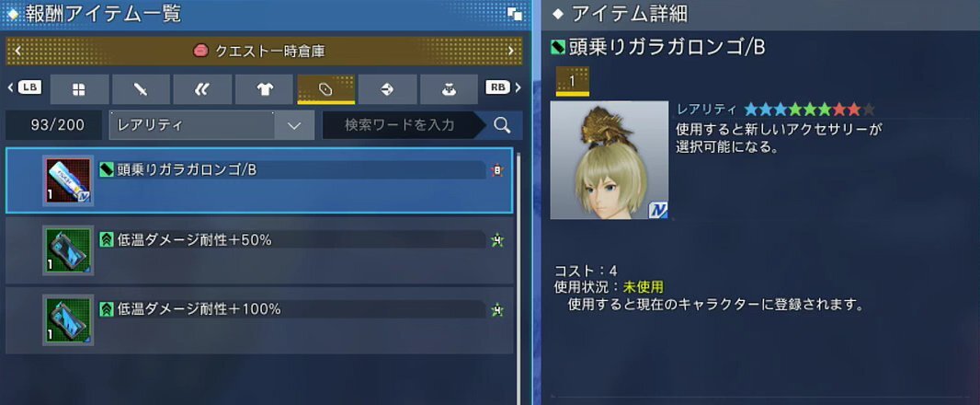Select the weapon sword category tab
The image size is (980, 405).
(141, 89)
